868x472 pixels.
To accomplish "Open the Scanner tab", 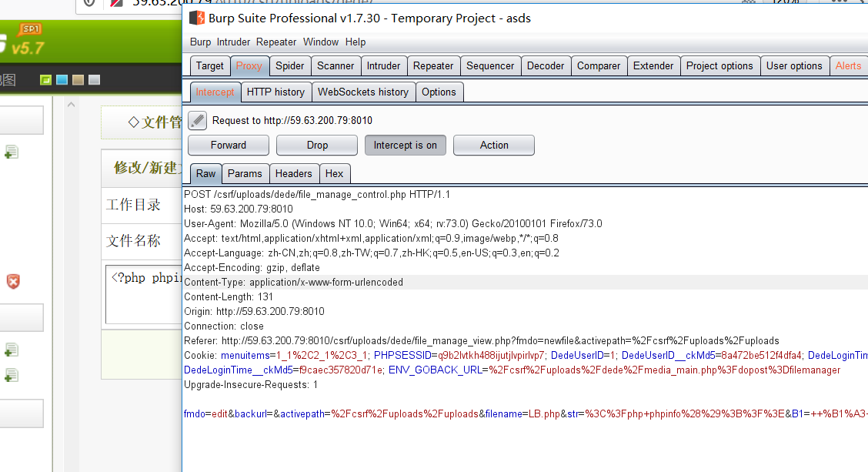I will pos(336,66).
